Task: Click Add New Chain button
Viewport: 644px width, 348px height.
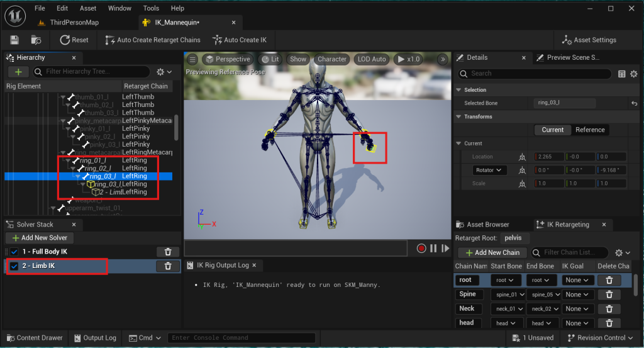Action: coord(493,253)
